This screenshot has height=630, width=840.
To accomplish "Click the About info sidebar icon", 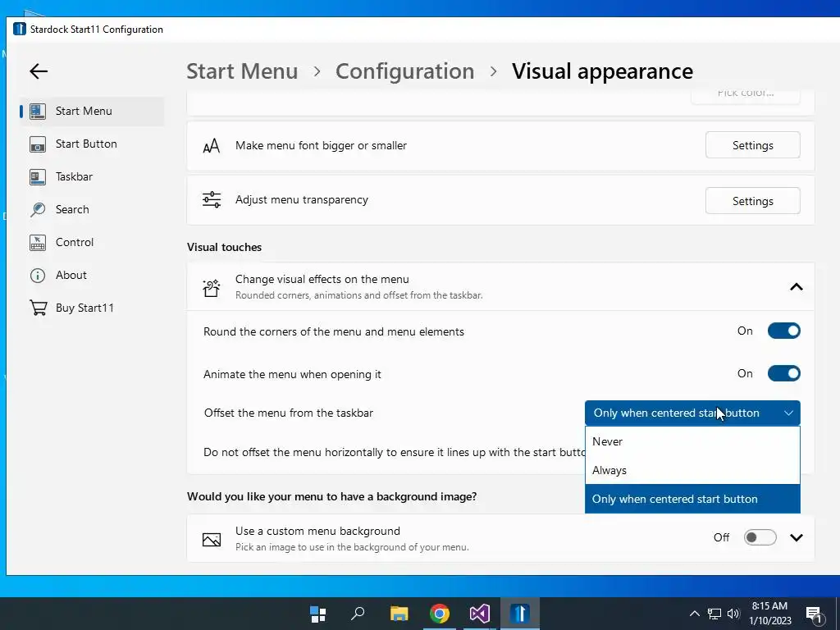I will [x=38, y=276].
